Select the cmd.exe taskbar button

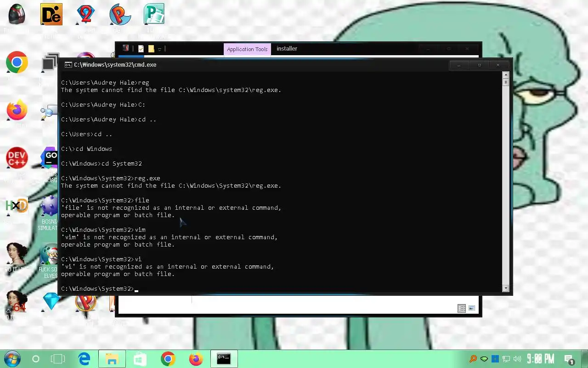pos(224,359)
